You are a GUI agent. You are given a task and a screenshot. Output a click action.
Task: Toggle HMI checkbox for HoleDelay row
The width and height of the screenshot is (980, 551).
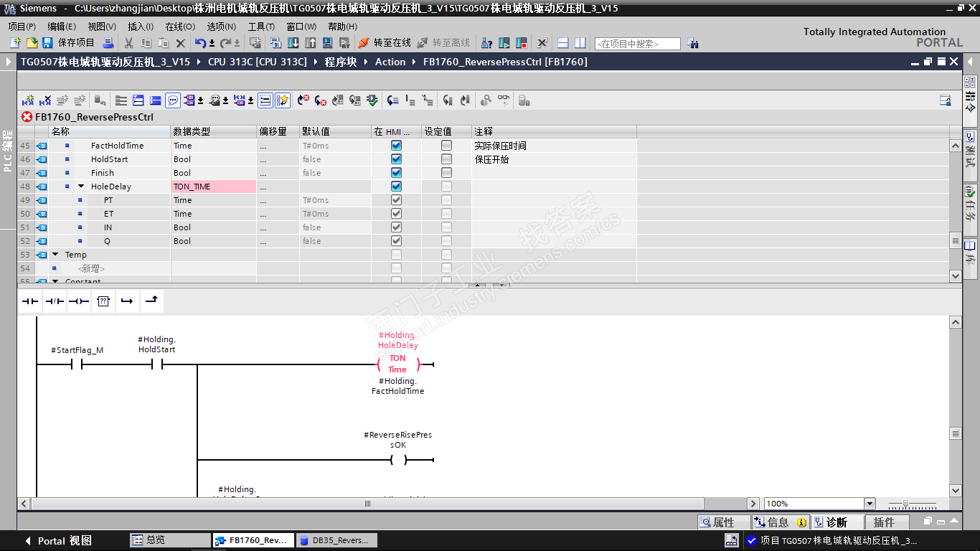[396, 187]
